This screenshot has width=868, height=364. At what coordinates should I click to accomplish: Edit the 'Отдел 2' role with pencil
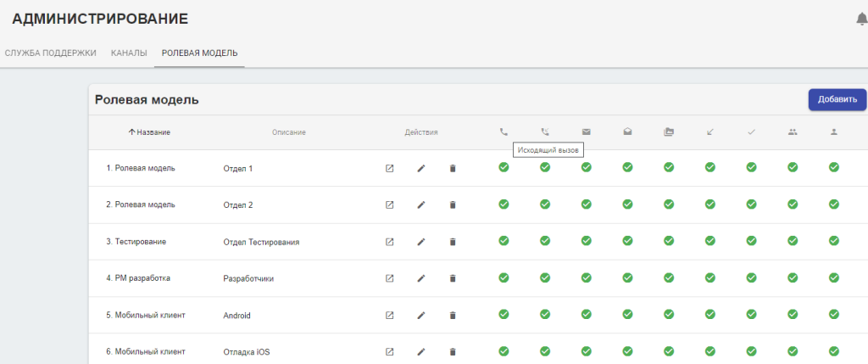pos(421,204)
